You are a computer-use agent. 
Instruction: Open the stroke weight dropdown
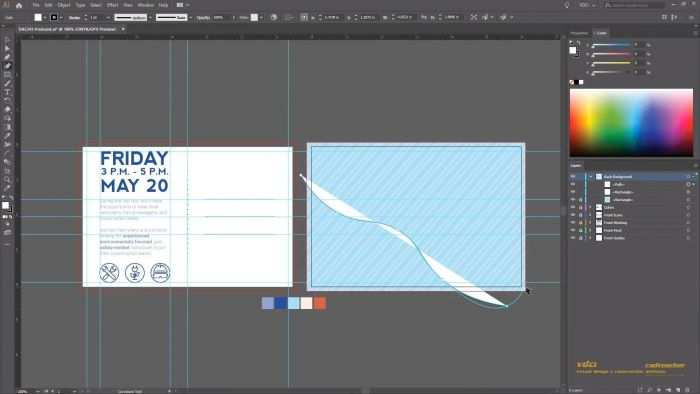click(x=108, y=17)
